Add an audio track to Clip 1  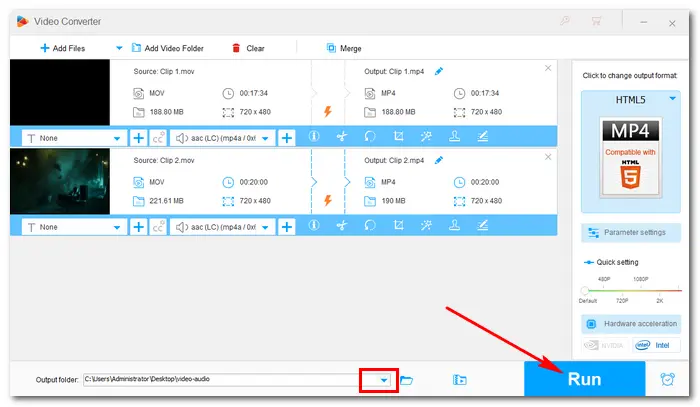coord(287,138)
